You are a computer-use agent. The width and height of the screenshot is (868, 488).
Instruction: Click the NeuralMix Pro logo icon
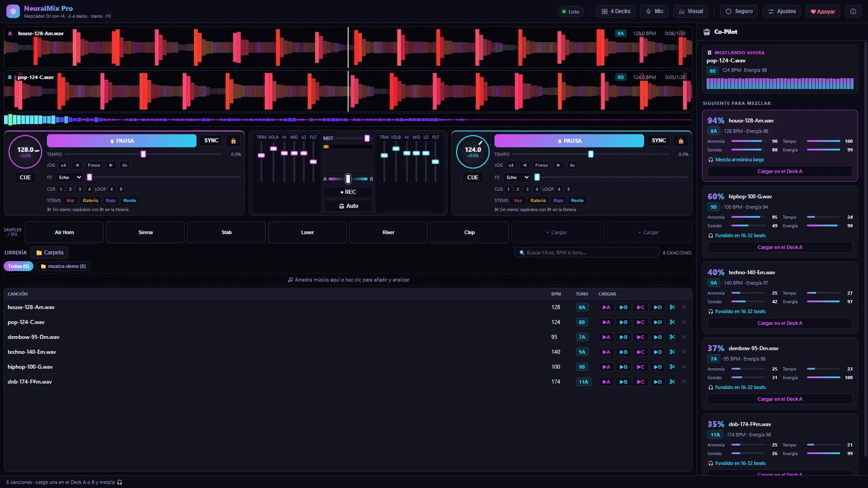13,11
